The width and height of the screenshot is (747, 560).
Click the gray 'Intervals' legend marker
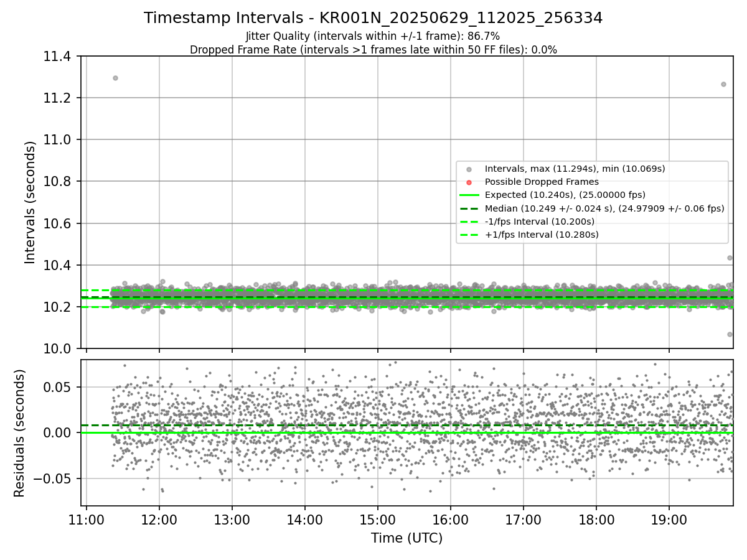point(469,169)
